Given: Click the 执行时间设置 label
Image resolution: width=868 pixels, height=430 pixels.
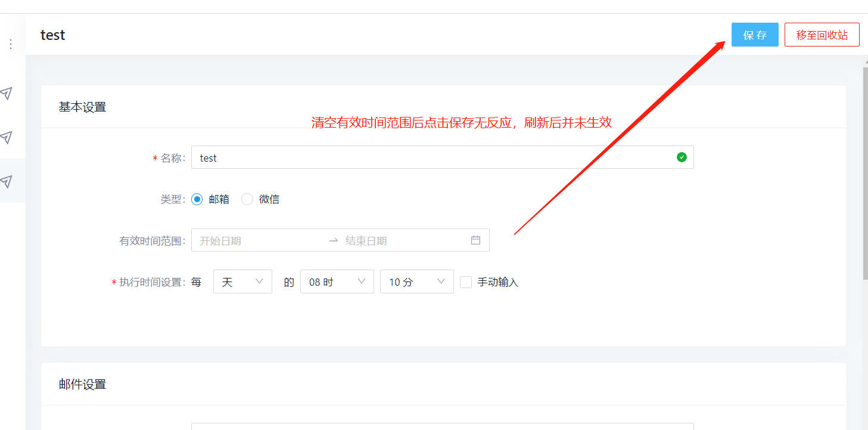Looking at the screenshot, I should point(152,282).
